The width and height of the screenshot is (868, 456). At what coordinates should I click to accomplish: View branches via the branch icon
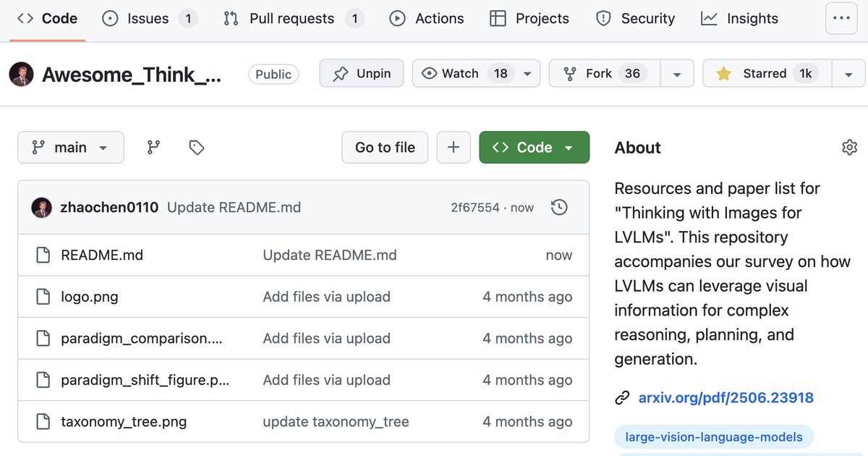tap(153, 148)
